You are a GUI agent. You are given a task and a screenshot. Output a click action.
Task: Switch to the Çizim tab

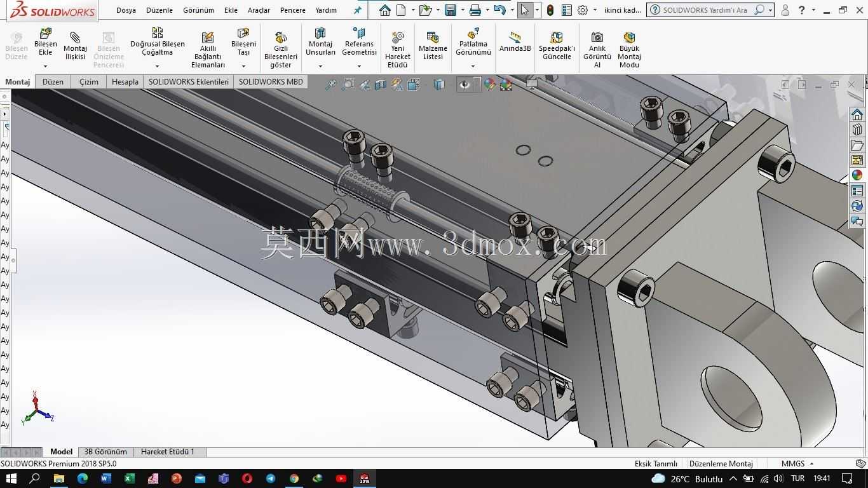pos(89,81)
